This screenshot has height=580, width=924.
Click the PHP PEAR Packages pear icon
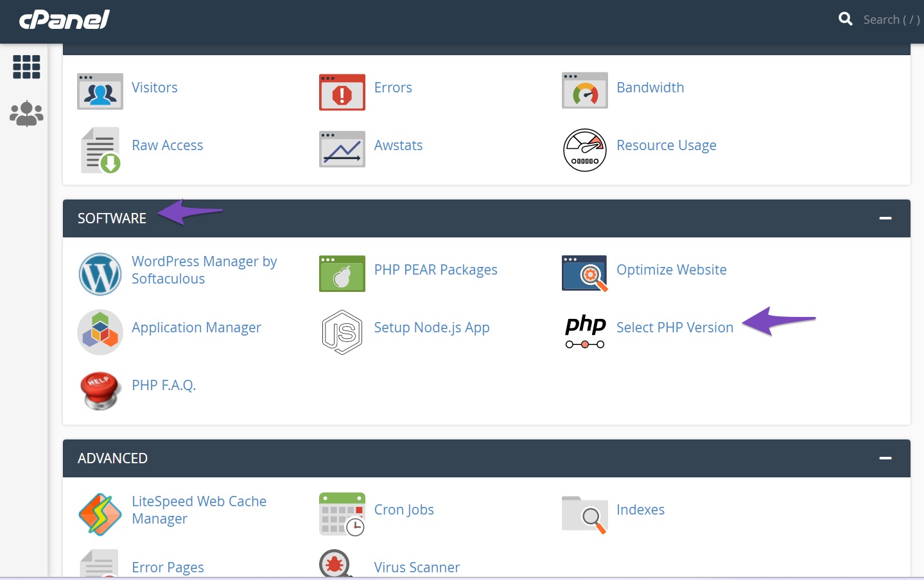click(x=342, y=273)
